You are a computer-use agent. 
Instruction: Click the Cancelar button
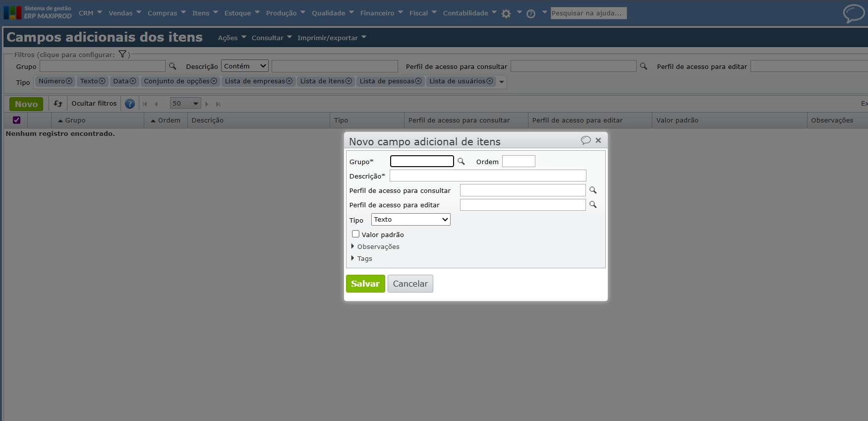tap(410, 284)
